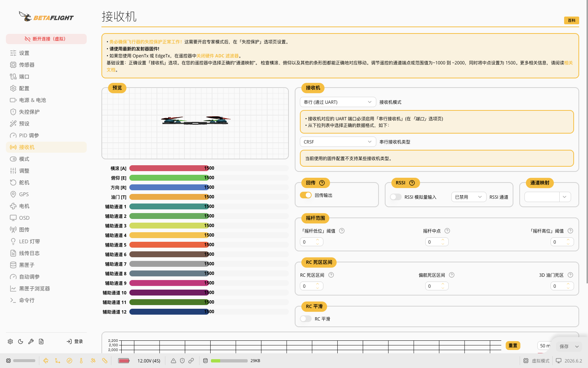Image resolution: width=588 pixels, height=368 pixels.
Task: Open help for RSSI section
Action: (x=412, y=183)
